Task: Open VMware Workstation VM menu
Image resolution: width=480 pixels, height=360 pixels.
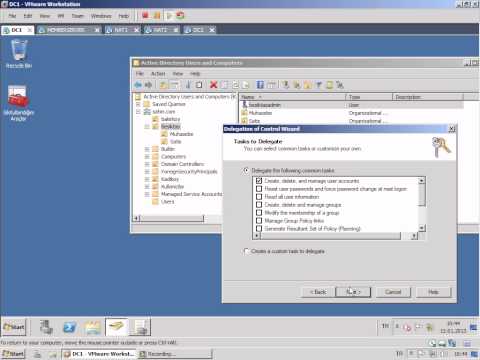Action: 61,16
